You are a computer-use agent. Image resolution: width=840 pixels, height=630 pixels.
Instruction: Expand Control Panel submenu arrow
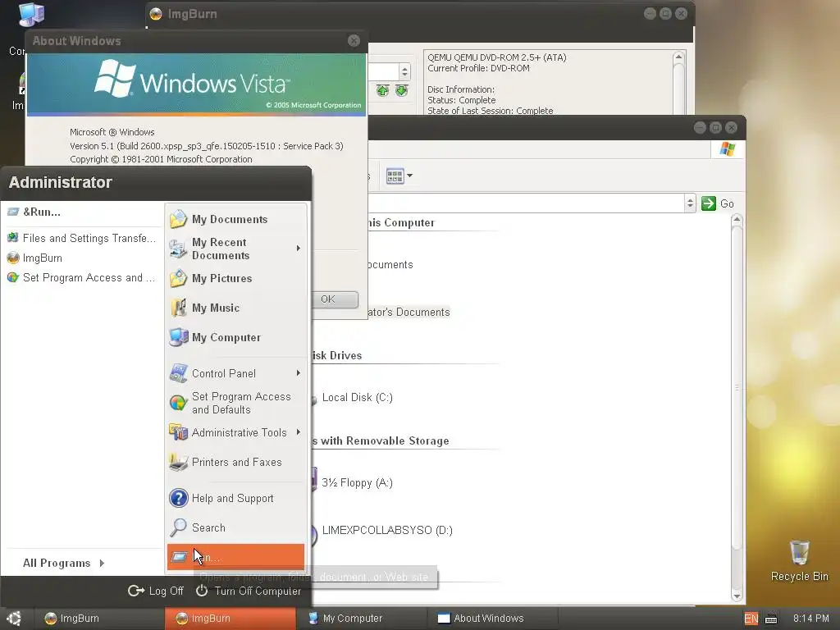[x=299, y=373]
